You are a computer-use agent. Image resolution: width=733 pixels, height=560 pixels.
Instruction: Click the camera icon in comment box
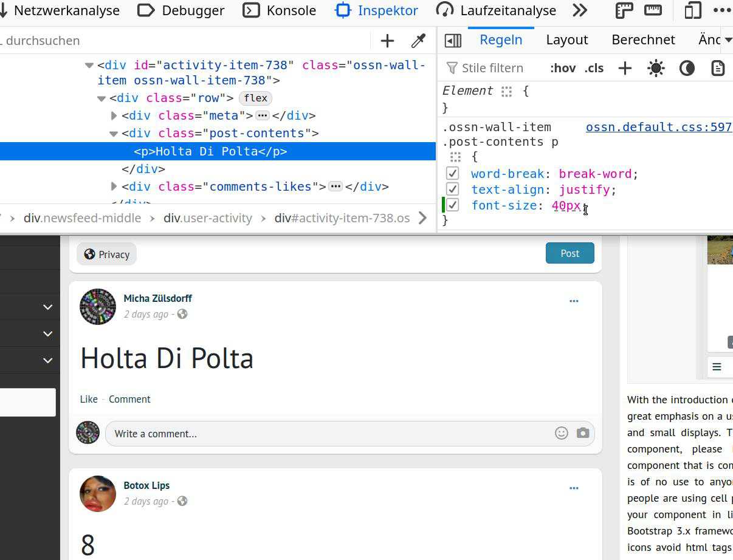[583, 433]
